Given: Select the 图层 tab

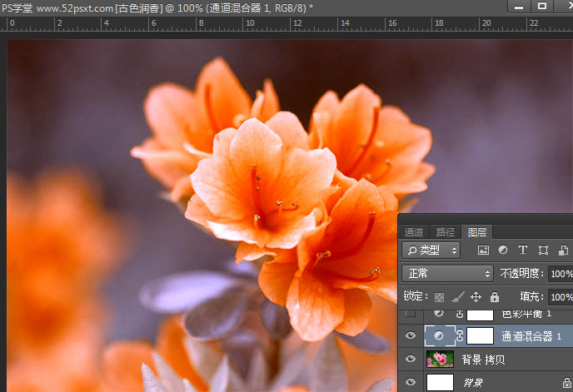Looking at the screenshot, I should pyautogui.click(x=477, y=232).
